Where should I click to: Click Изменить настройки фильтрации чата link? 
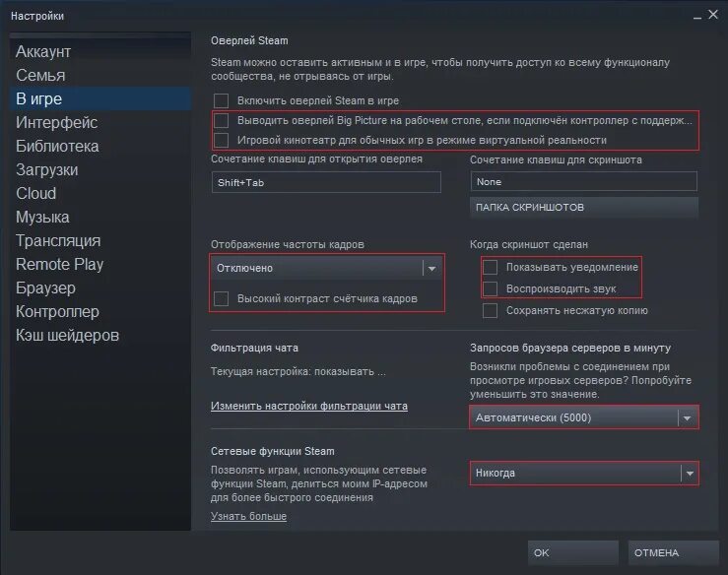coord(309,406)
